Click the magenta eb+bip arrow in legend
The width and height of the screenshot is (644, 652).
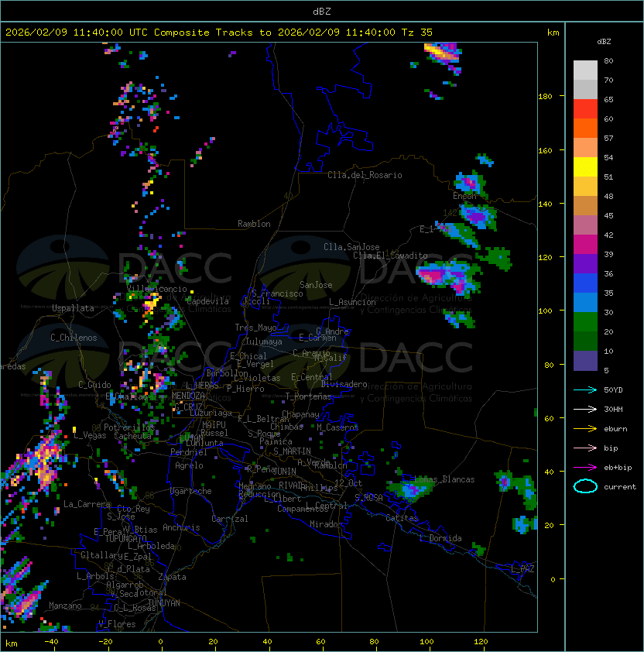pos(585,468)
